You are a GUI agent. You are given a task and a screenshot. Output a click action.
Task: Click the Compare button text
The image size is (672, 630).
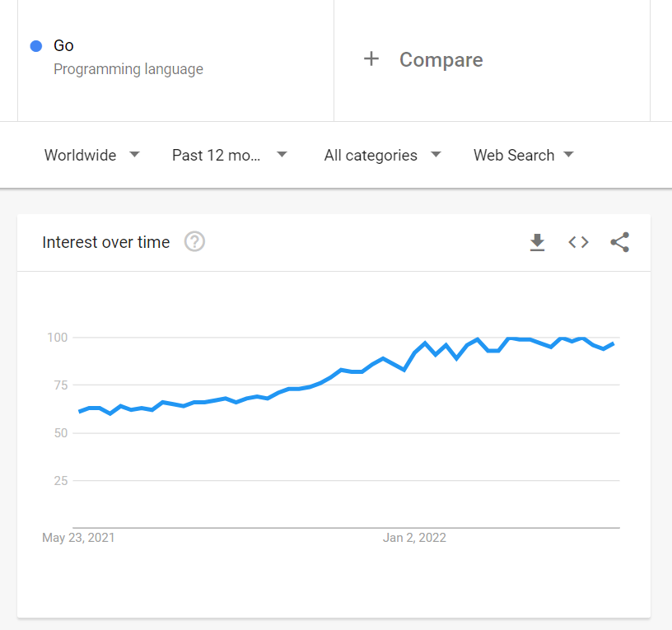click(441, 59)
